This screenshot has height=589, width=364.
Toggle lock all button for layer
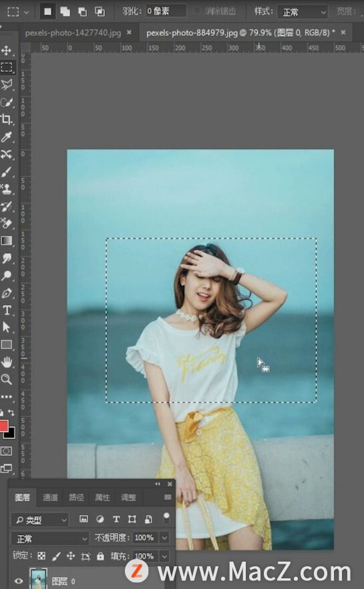(100, 556)
